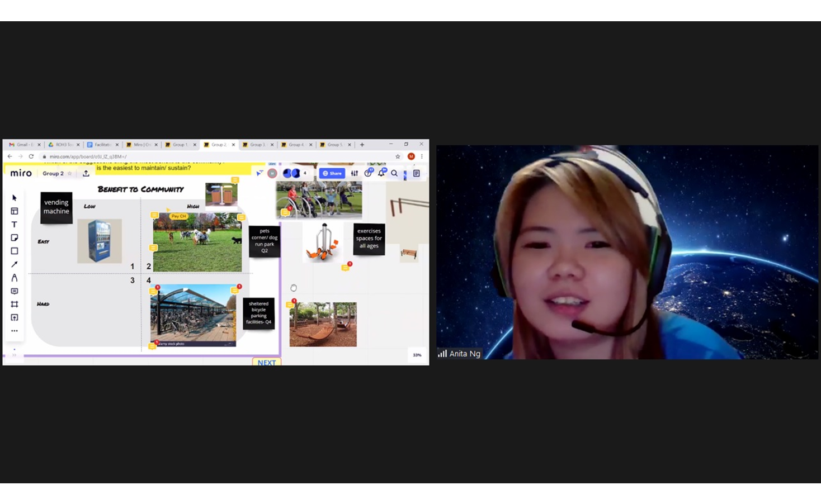The width and height of the screenshot is (821, 504).
Task: Select the Text tool in Miro
Action: pos(15,225)
